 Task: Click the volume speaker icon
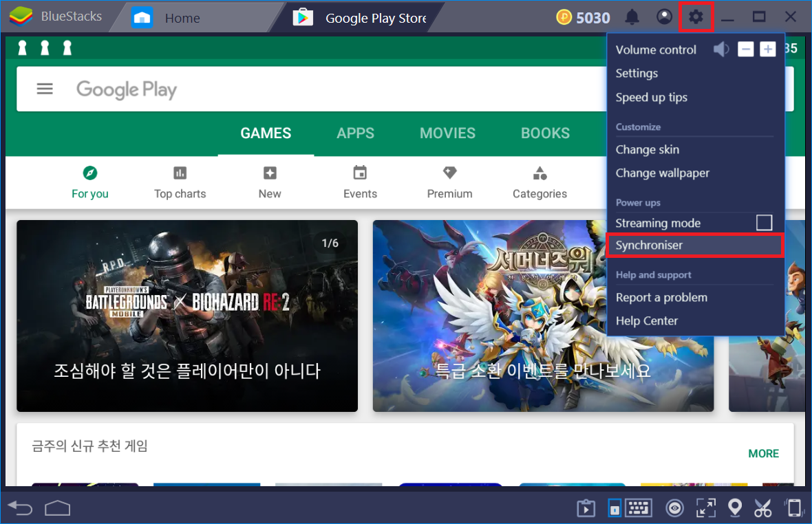721,50
